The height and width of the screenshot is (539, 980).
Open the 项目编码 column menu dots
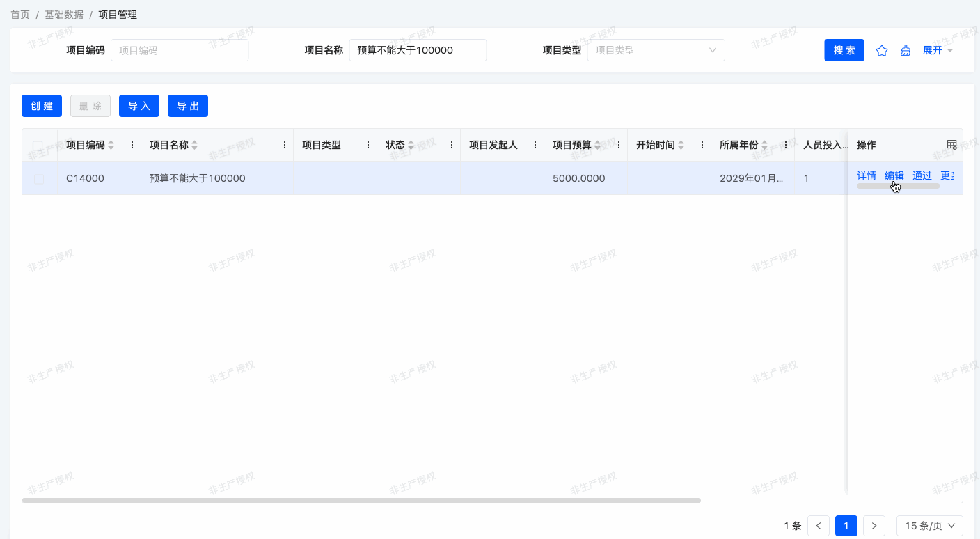(x=132, y=145)
